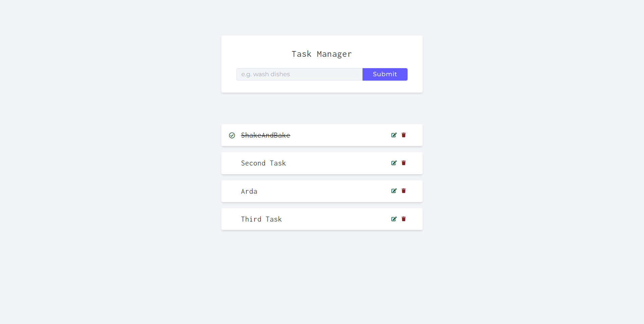The height and width of the screenshot is (324, 644).
Task: Click the Third Task label text
Action: 261,219
